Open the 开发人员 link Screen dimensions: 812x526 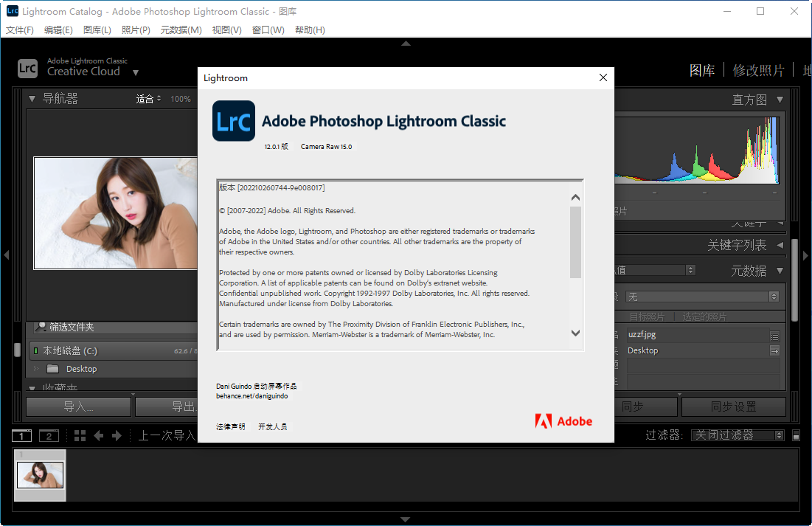pyautogui.click(x=272, y=426)
